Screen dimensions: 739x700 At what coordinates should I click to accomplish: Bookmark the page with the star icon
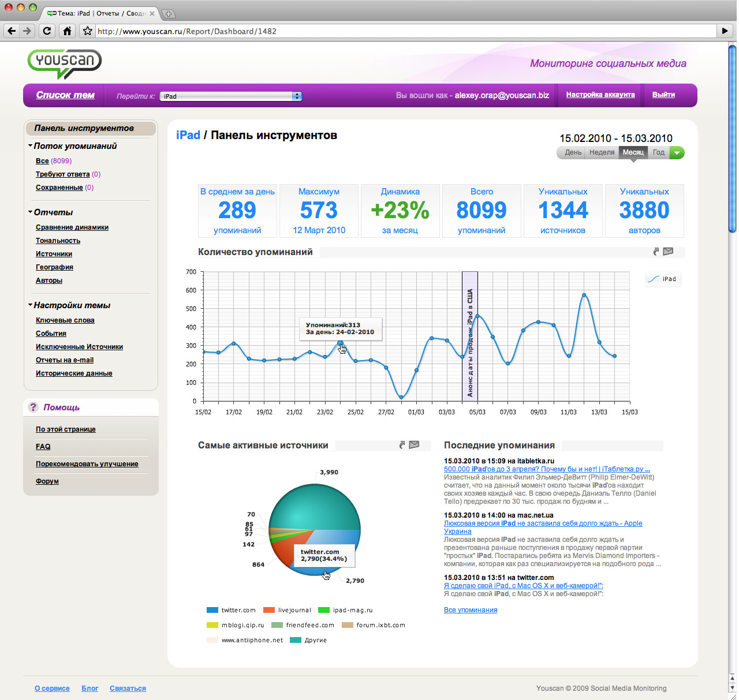pyautogui.click(x=87, y=31)
